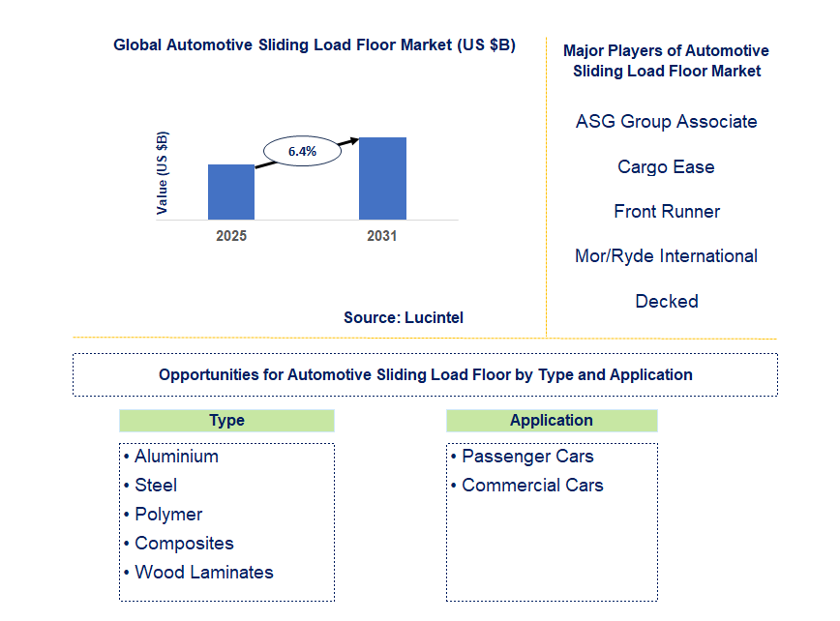Screen dimensions: 840x621
Task: Click 'Major Players of Automotive Sliding Load Floor Market' heading
Action: pyautogui.click(x=666, y=61)
